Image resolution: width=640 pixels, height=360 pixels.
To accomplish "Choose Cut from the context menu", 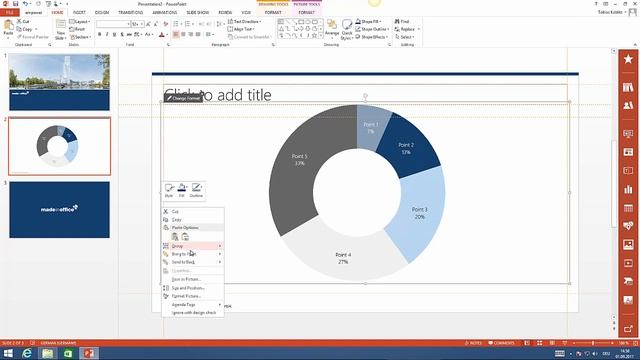I will tap(193, 211).
